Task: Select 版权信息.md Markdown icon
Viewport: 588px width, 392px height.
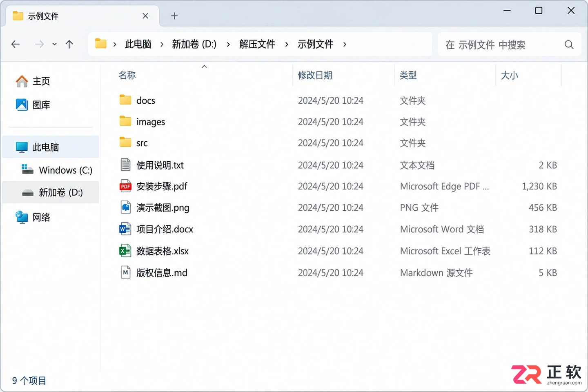Action: pyautogui.click(x=125, y=272)
